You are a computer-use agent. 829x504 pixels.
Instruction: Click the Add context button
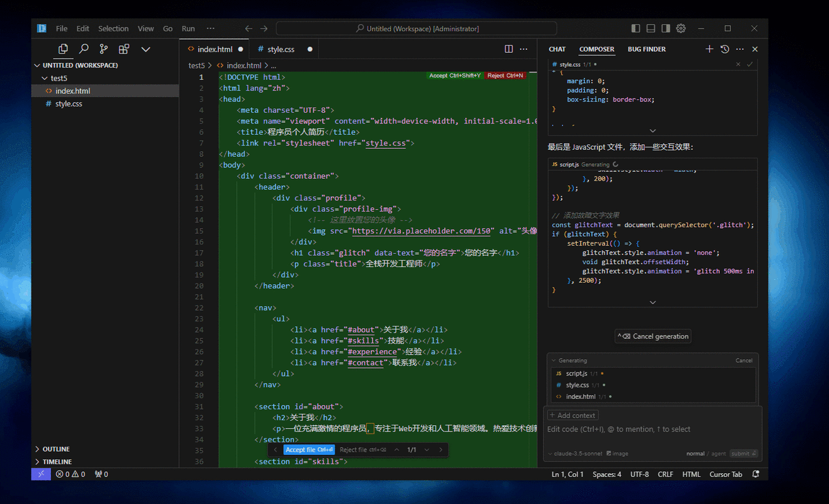[x=572, y=415]
